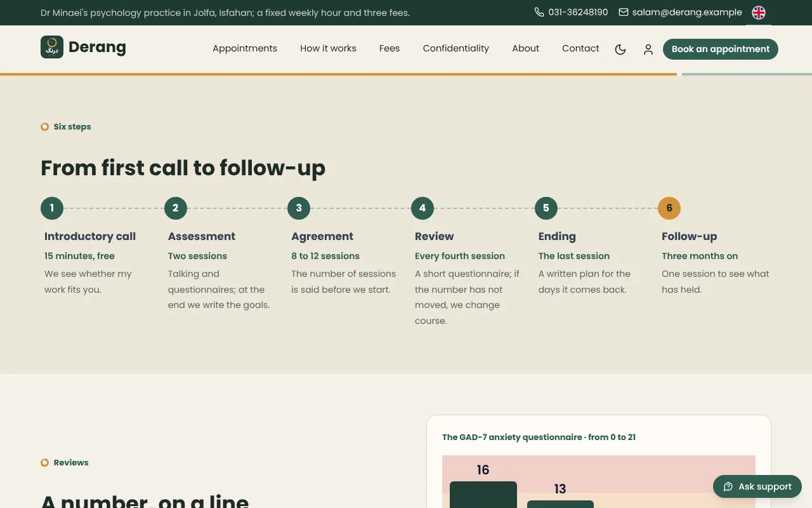Image resolution: width=812 pixels, height=508 pixels.
Task: Click the Derang brand name
Action: click(x=97, y=47)
